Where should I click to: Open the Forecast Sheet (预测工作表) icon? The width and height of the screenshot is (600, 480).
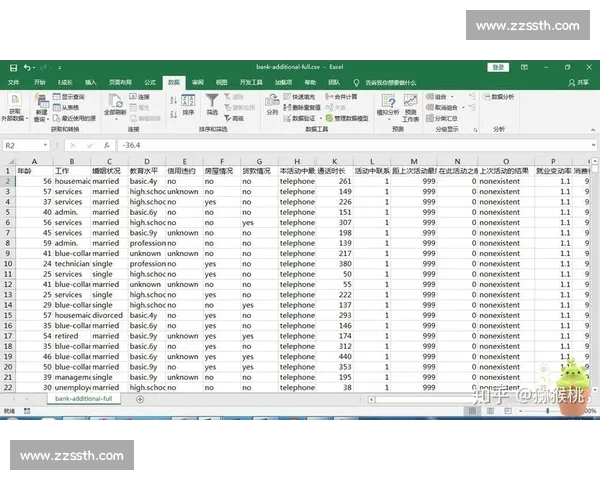[410, 104]
